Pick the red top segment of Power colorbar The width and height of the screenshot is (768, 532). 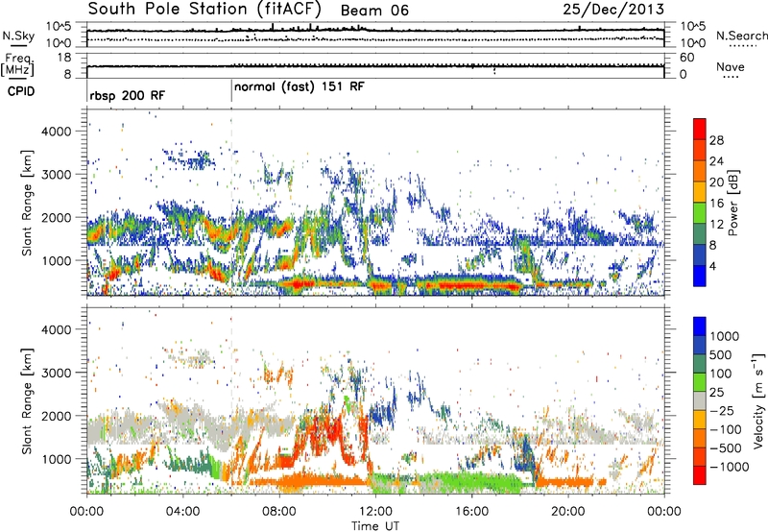pos(700,129)
